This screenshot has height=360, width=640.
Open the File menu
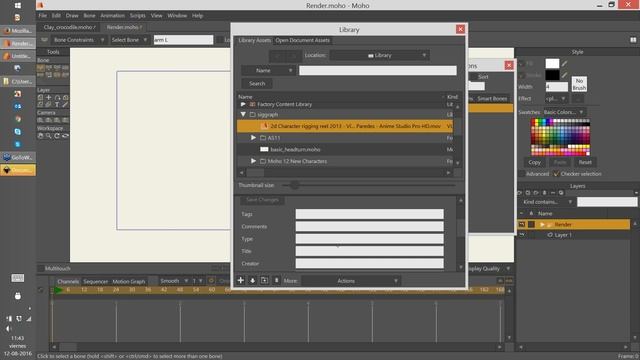42,16
